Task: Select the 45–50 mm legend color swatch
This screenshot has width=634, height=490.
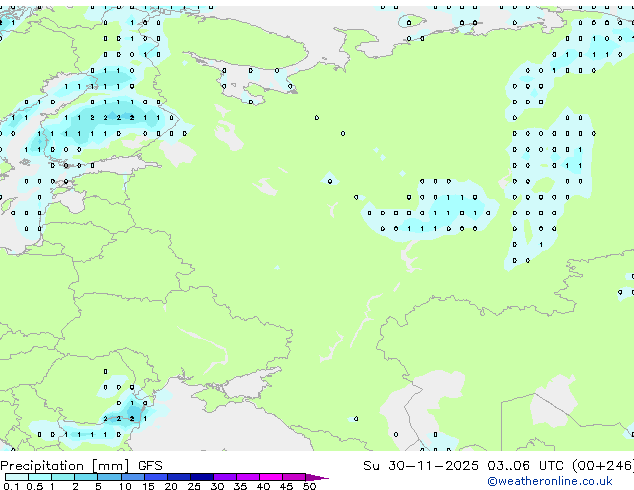Action: click(294, 477)
